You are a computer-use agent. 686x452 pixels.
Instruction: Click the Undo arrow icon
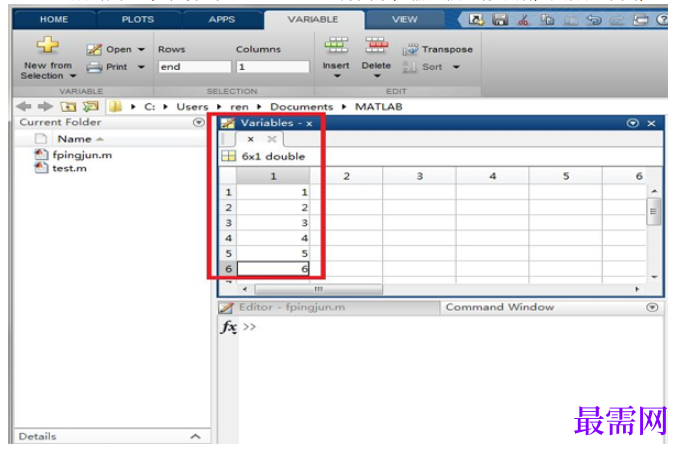coord(594,20)
